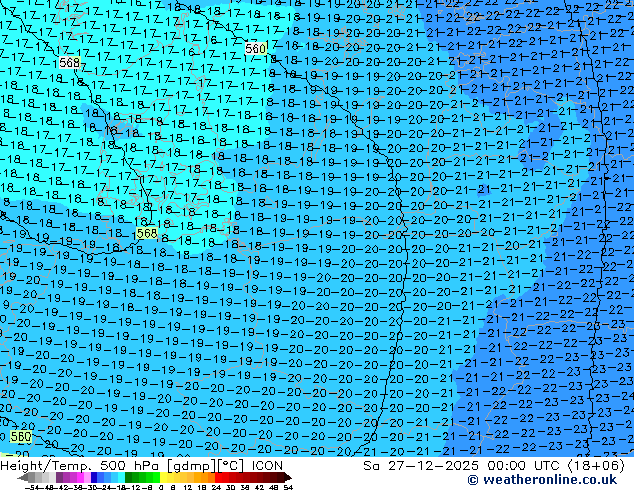Click the gray left arrow of the color scale

[23, 478]
